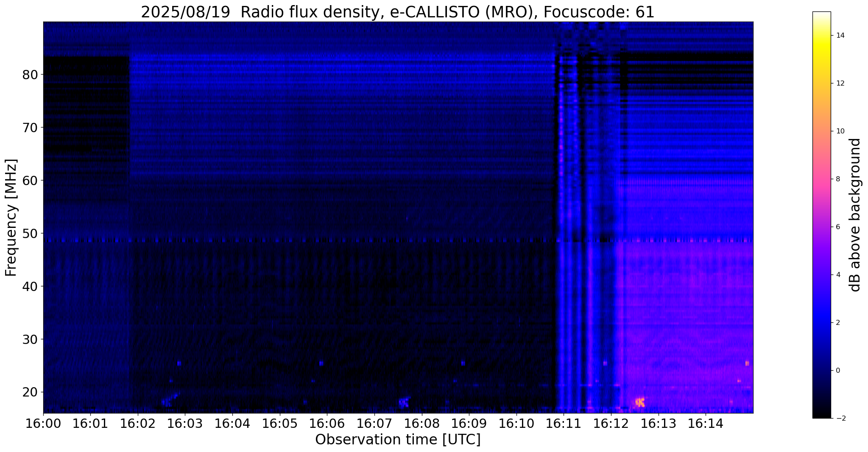This screenshot has height=452, width=868.
Task: Click the 16:11 time tick label
Action: click(564, 423)
